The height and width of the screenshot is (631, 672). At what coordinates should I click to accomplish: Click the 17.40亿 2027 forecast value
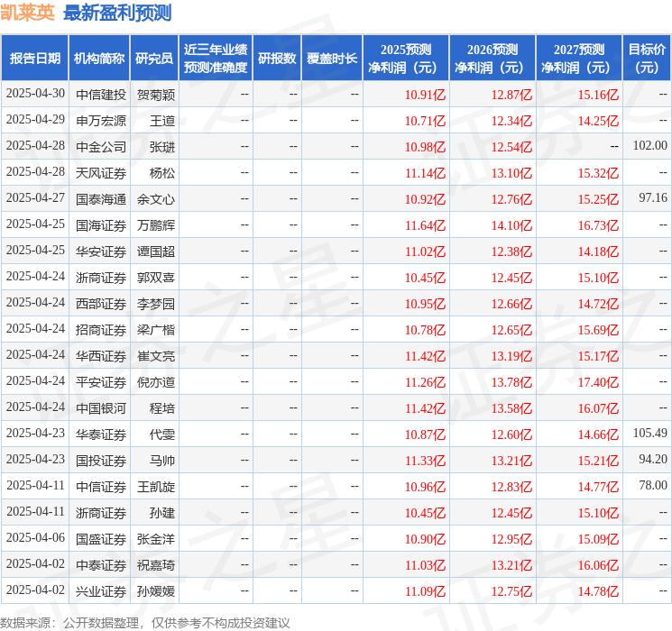click(x=598, y=382)
